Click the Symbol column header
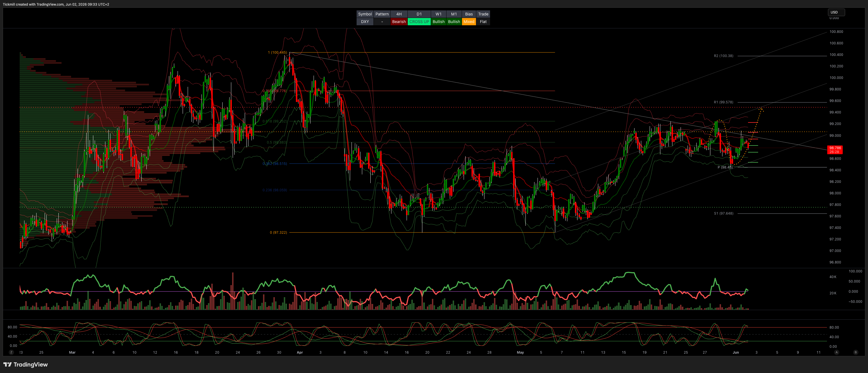 (x=365, y=14)
